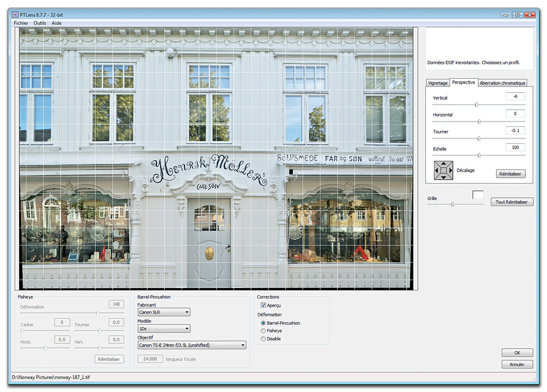The height and width of the screenshot is (392, 547).
Task: Toggle the Aperçu preview checkbox
Action: [264, 305]
